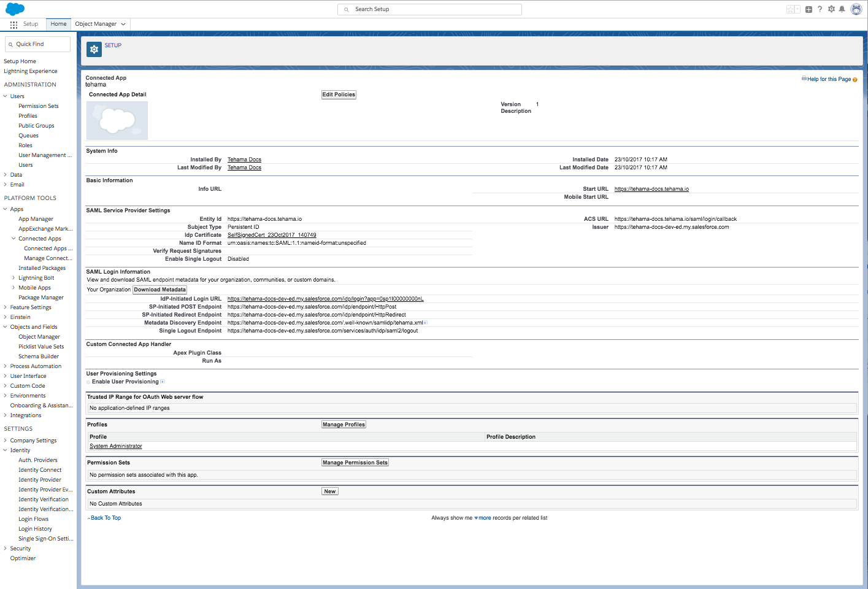Open the System Administrator profile link
This screenshot has height=589, width=868.
click(115, 446)
